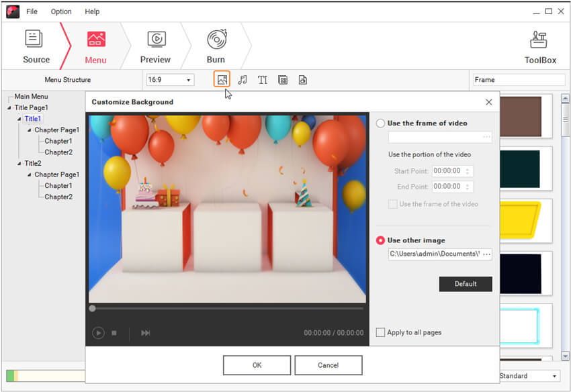Click the thumbnail templates grid icon
The image size is (571, 392).
pyautogui.click(x=283, y=79)
